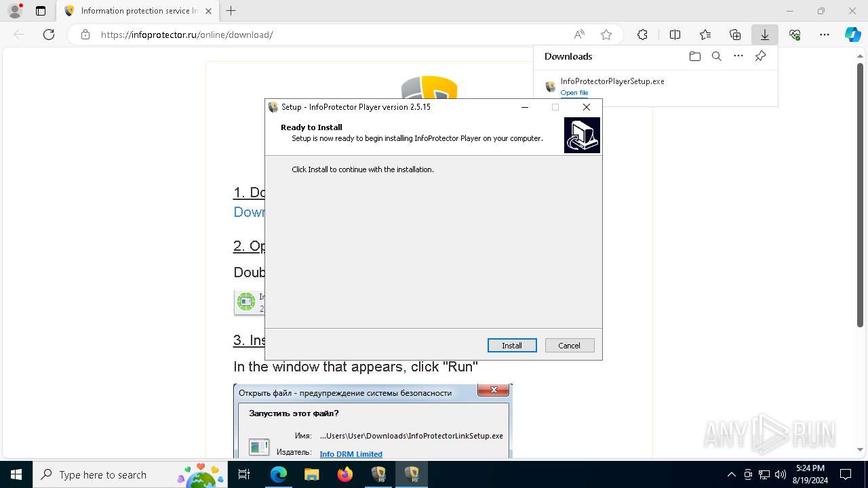
Task: Click the Info DRM Limited publisher link
Action: (351, 454)
